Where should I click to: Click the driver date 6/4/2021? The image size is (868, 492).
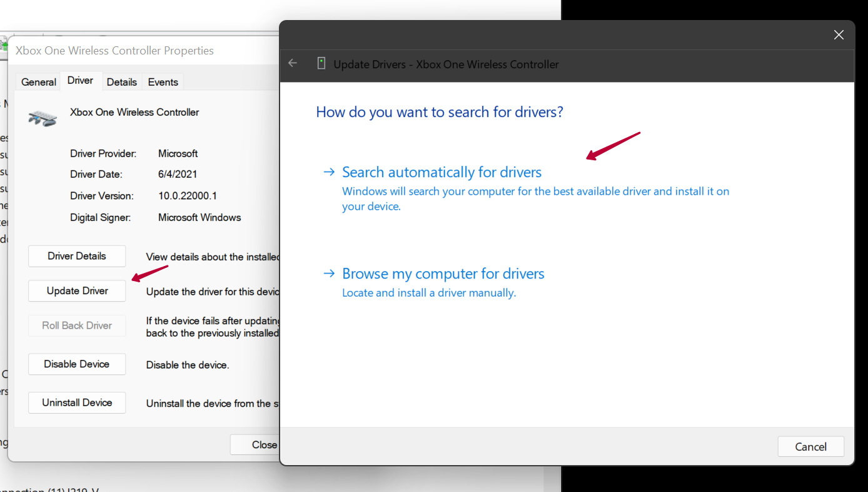pyautogui.click(x=178, y=175)
